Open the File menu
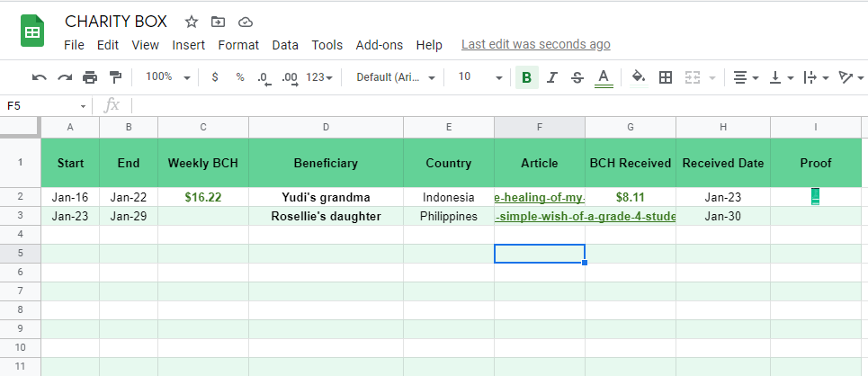Image resolution: width=868 pixels, height=376 pixels. pos(74,45)
